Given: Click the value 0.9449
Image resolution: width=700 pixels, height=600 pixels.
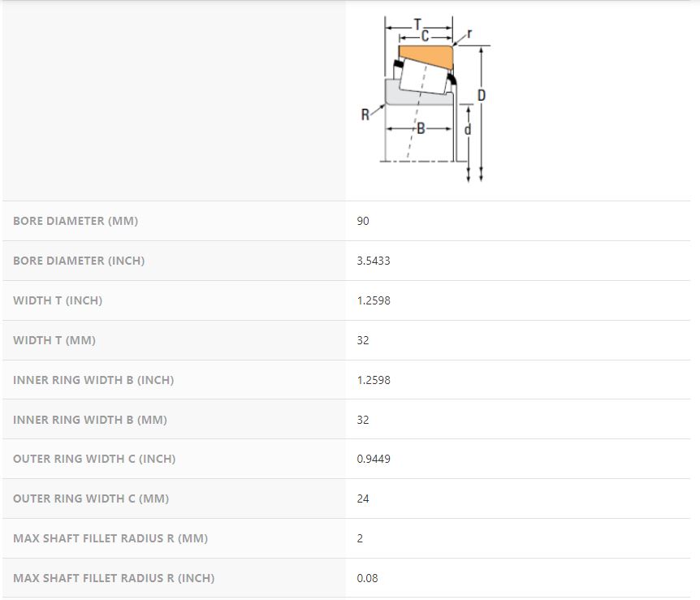Looking at the screenshot, I should 374,459.
